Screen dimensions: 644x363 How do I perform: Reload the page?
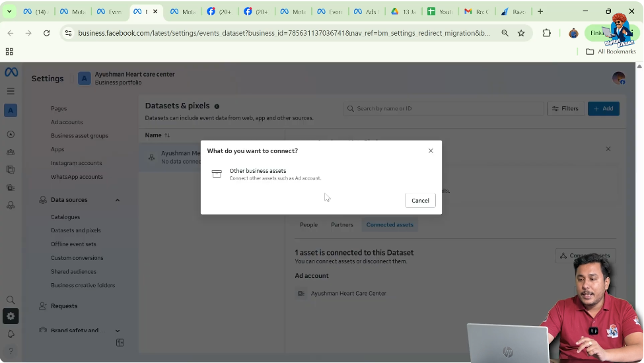pos(46,33)
